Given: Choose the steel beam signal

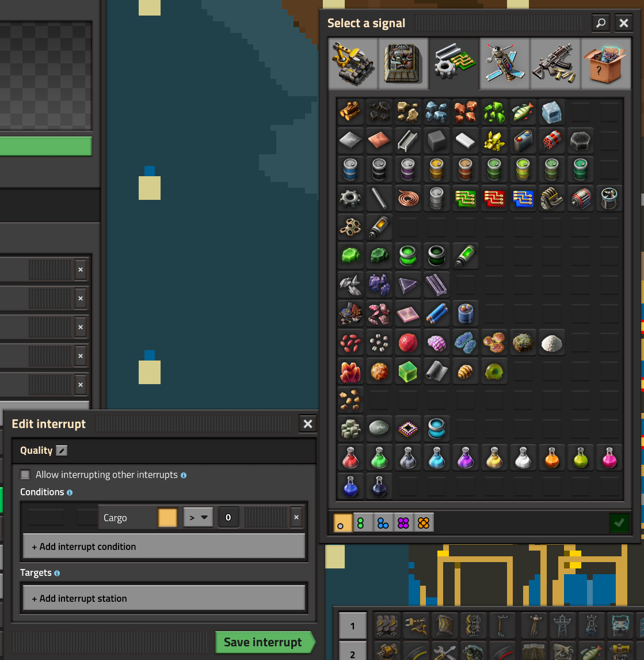Looking at the screenshot, I should coord(407,140).
